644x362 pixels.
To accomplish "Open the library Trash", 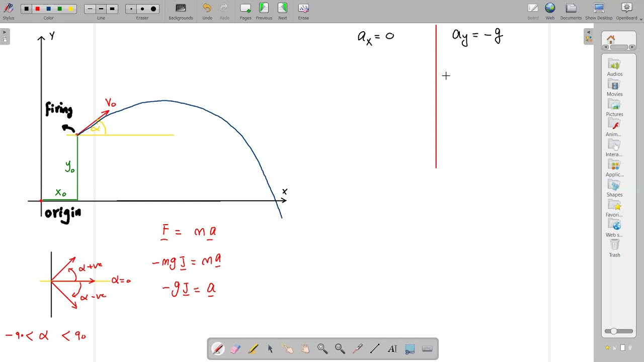I will [x=614, y=249].
